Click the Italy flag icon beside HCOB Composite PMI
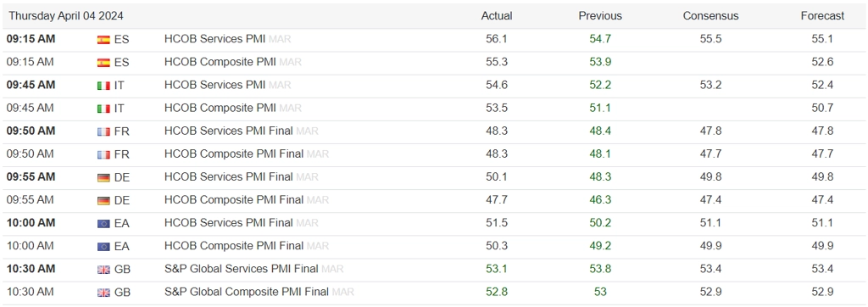The width and height of the screenshot is (868, 307). (x=103, y=108)
